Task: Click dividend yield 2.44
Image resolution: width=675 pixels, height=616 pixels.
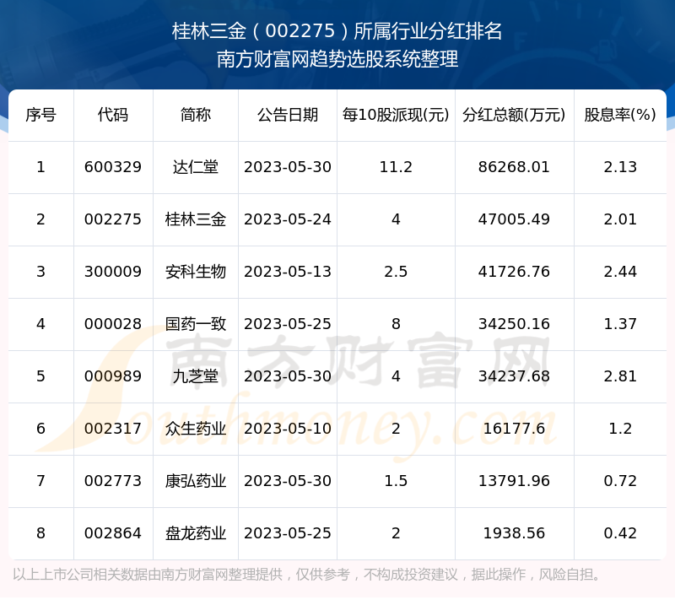Action: [x=620, y=272]
